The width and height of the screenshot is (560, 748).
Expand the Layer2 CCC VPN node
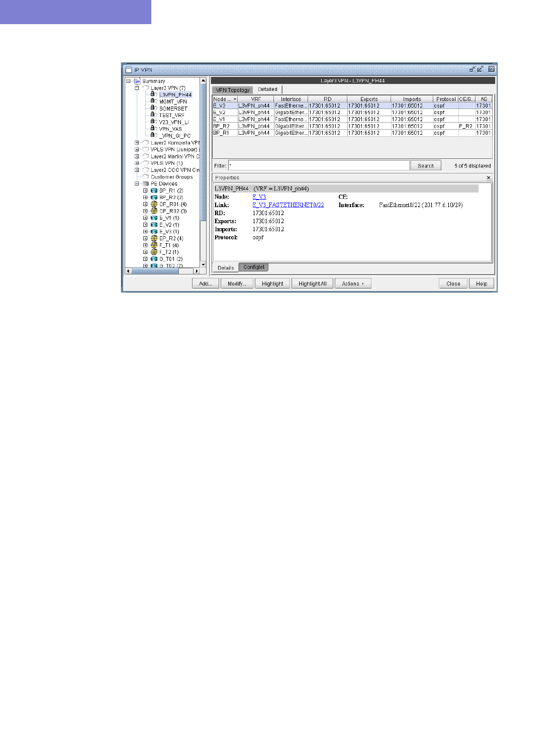137,170
